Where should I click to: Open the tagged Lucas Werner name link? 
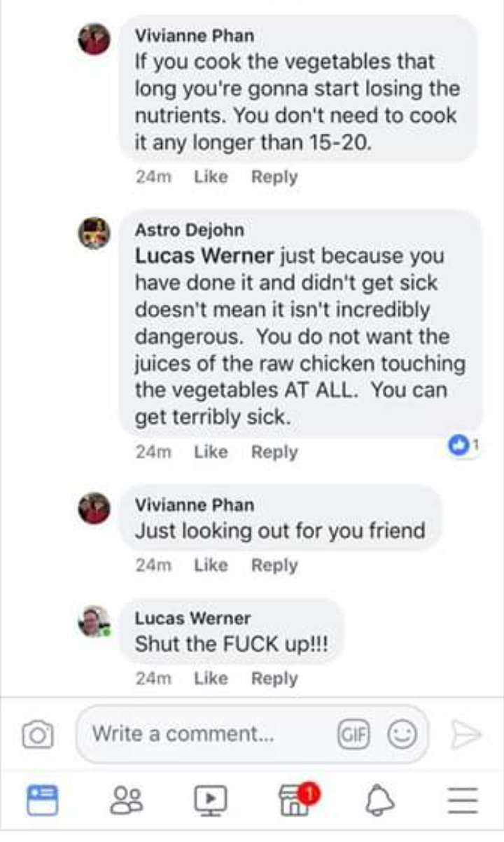[x=204, y=256]
